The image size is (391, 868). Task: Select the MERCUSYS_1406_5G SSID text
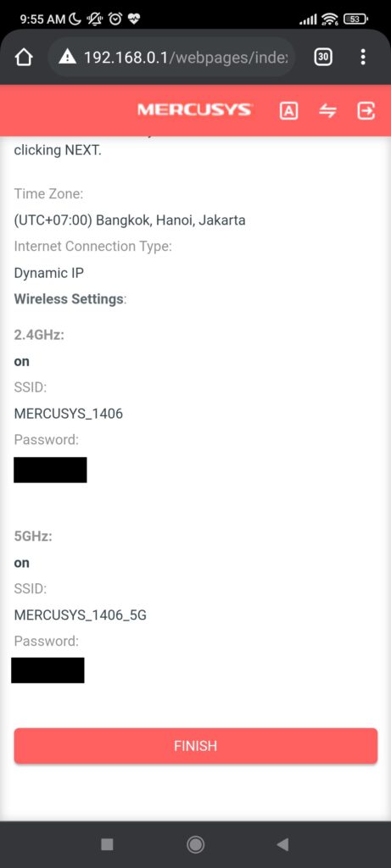click(x=81, y=615)
